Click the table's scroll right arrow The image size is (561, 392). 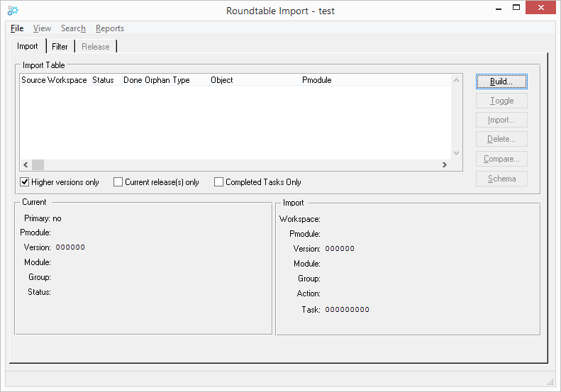pyautogui.click(x=445, y=165)
